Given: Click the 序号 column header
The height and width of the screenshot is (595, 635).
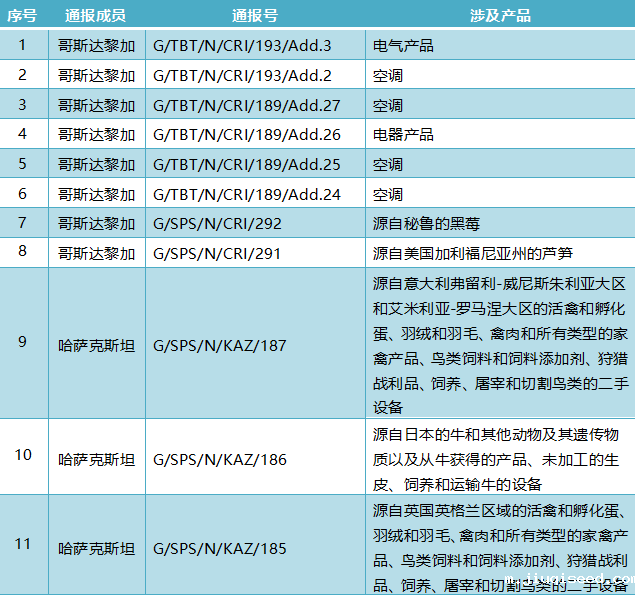Looking at the screenshot, I should pyautogui.click(x=22, y=16).
